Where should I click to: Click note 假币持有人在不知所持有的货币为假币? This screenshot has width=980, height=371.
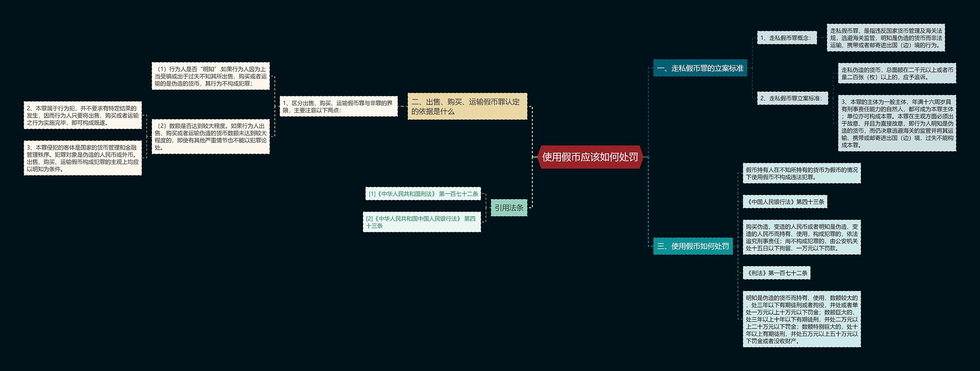click(802, 173)
